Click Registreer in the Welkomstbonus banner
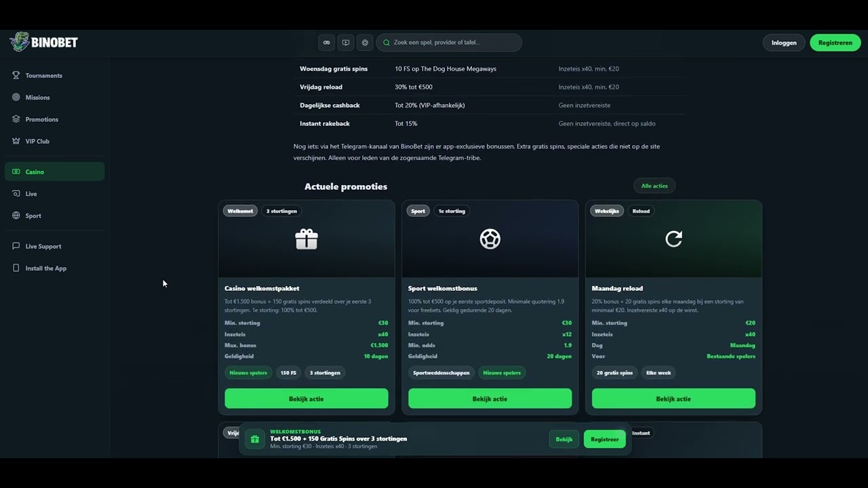This screenshot has height=488, width=868. pyautogui.click(x=604, y=439)
